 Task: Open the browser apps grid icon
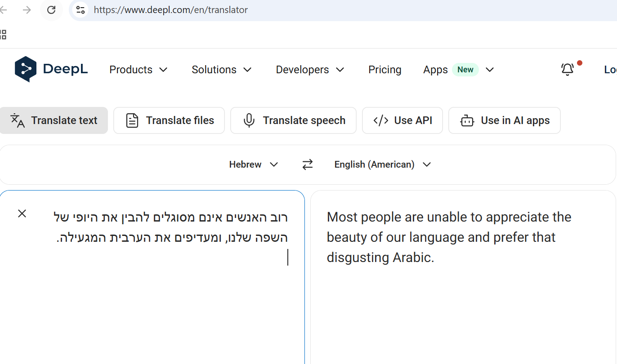3,35
